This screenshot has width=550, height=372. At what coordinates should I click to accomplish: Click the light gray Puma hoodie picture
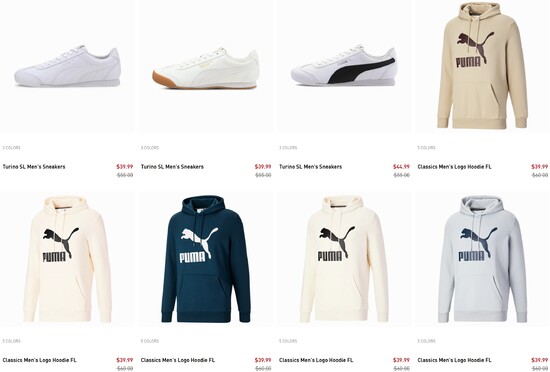[483, 259]
